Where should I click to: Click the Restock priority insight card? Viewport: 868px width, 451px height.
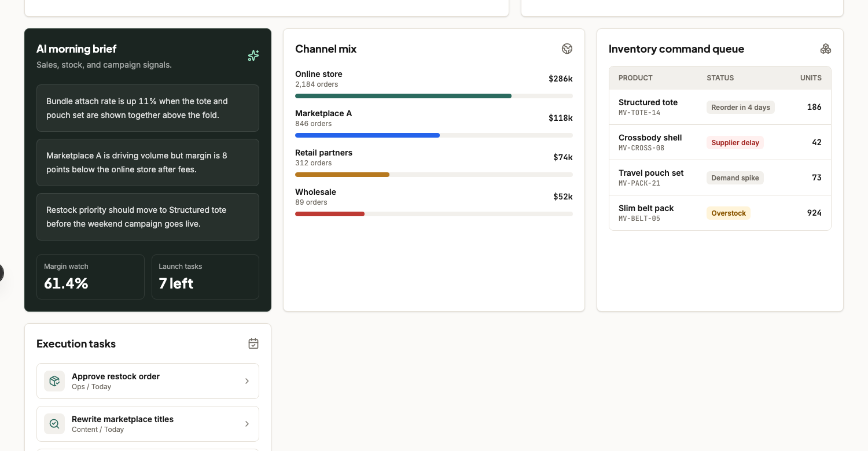click(x=148, y=217)
